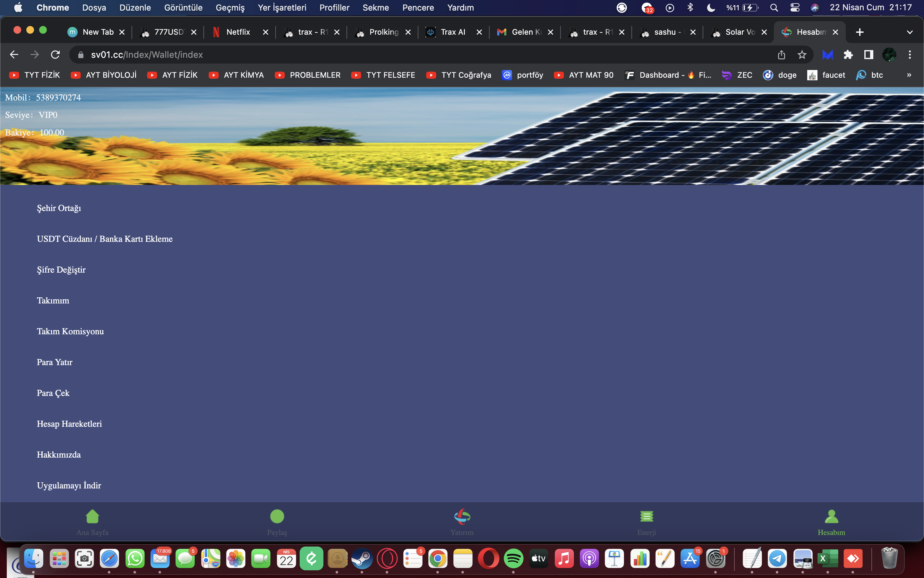The image size is (924, 578).
Task: Open the Yer İşaretleri menu
Action: 282,8
